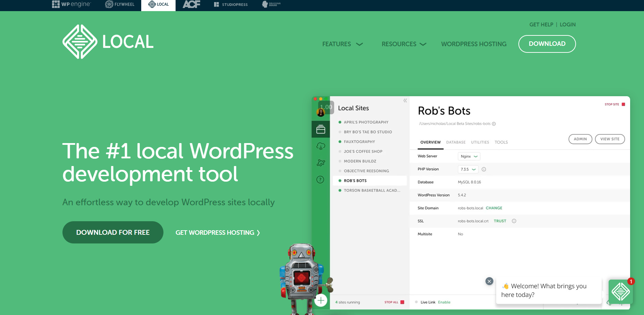Click the user avatar in app sidebar
This screenshot has width=644, height=315.
click(321, 112)
